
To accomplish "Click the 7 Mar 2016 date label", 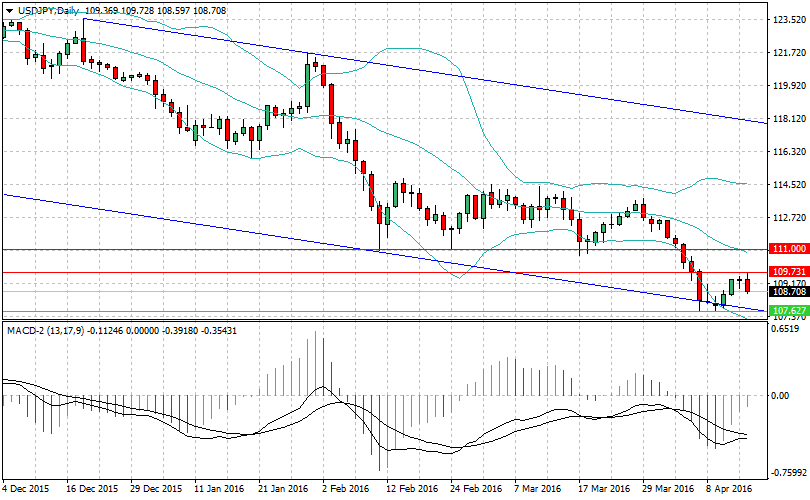I will click(x=538, y=489).
